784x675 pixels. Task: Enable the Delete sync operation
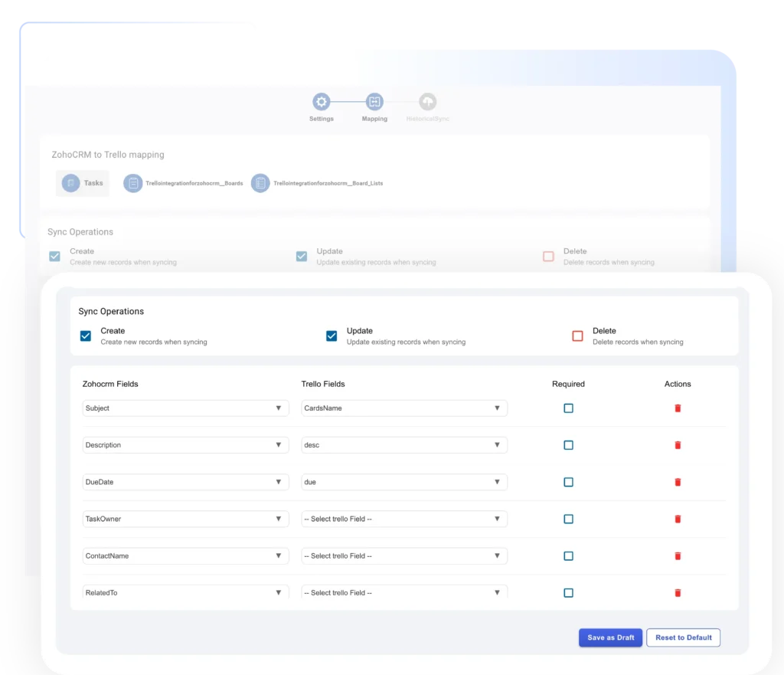point(577,336)
